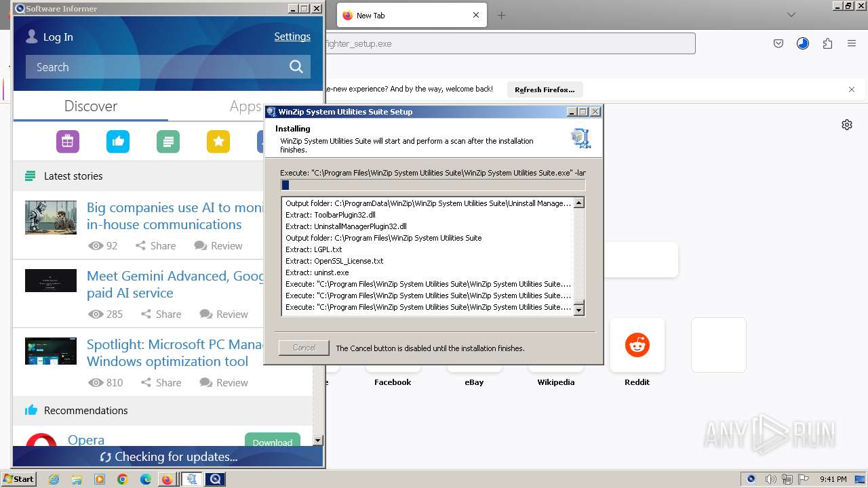Click thumbnail of Spotlight PC Manager story
Image resolution: width=868 pixels, height=488 pixels.
click(51, 351)
